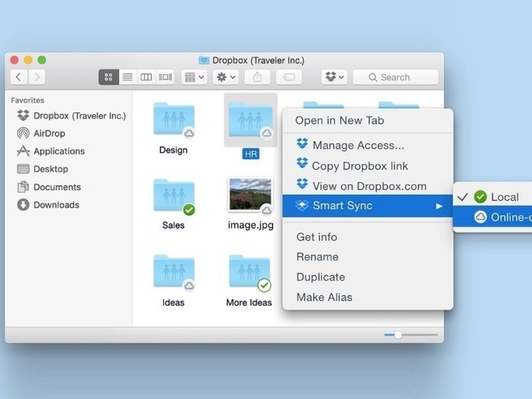Select the Design folder icon
This screenshot has height=399, width=532.
pos(174,120)
